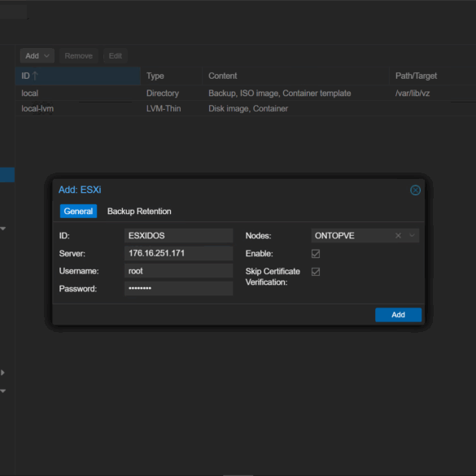This screenshot has width=476, height=476.
Task: Switch to the Backup Retention tab
Action: click(x=139, y=212)
